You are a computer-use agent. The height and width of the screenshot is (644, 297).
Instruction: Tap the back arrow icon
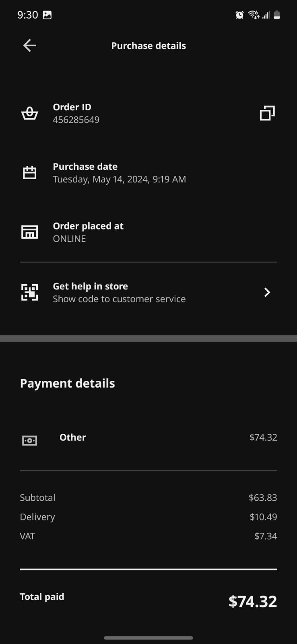click(x=30, y=45)
